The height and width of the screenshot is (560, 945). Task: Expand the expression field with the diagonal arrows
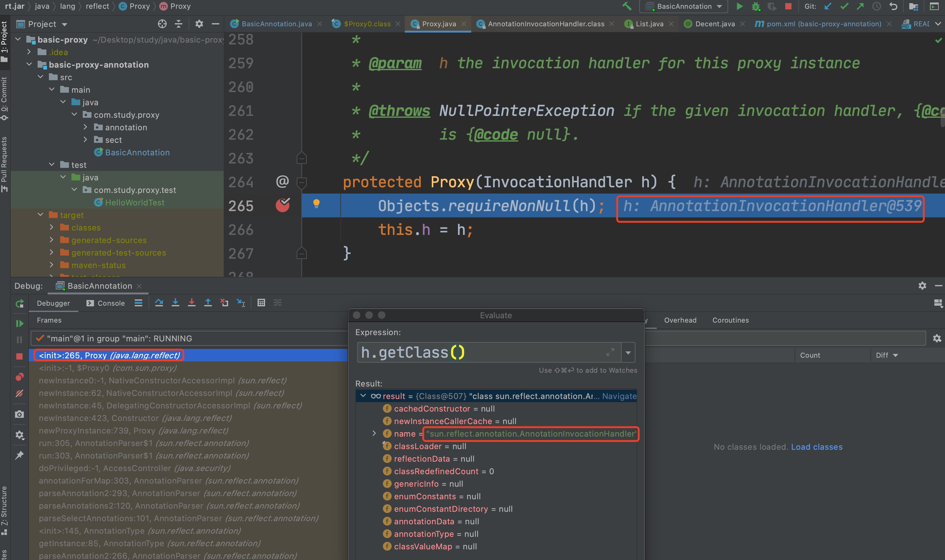[x=610, y=352]
